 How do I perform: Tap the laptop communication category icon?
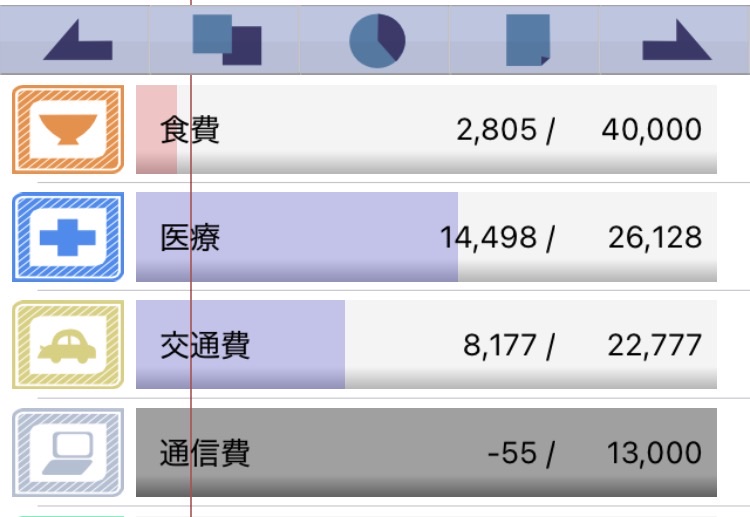(68, 452)
